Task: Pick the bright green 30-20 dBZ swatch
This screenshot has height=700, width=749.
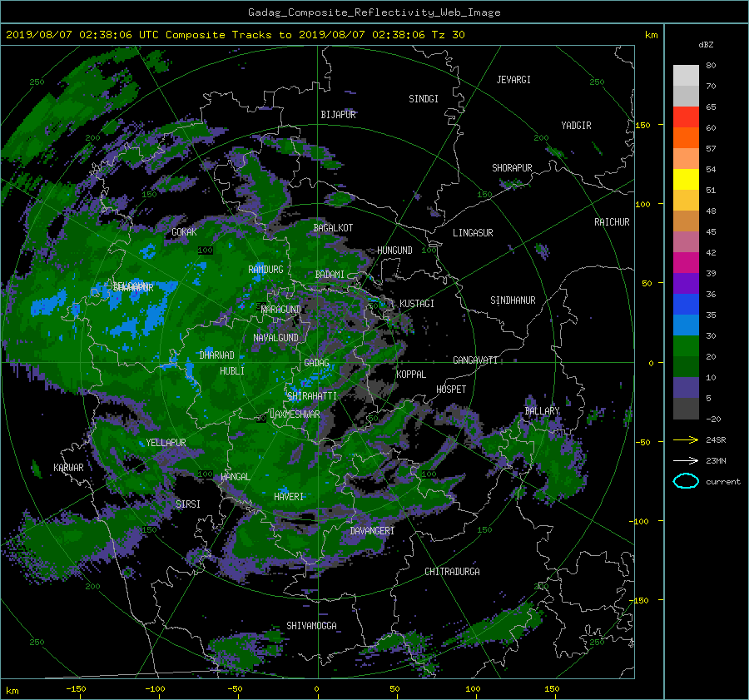Action: click(686, 346)
